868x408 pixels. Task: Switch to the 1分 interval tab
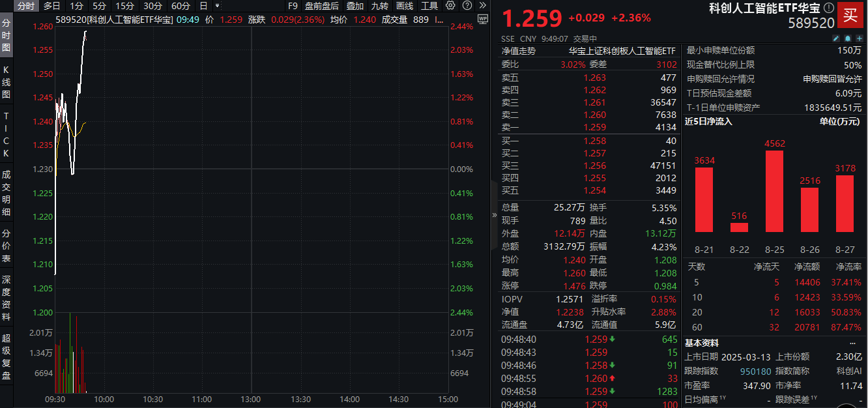76,6
